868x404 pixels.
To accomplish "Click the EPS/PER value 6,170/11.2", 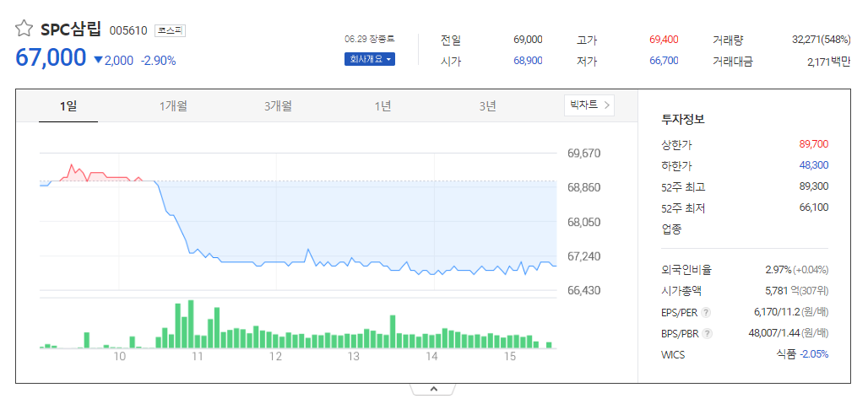I will click(777, 312).
